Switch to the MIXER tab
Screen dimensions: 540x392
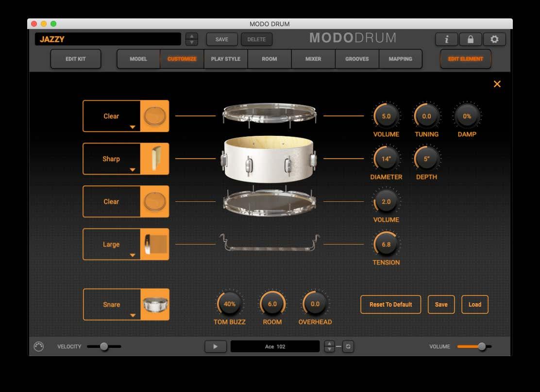tap(313, 59)
